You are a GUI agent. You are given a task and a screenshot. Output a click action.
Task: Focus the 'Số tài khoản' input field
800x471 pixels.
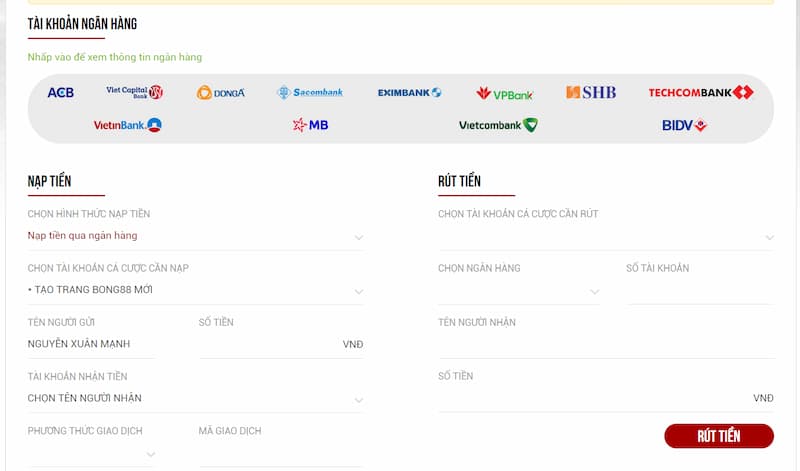699,291
